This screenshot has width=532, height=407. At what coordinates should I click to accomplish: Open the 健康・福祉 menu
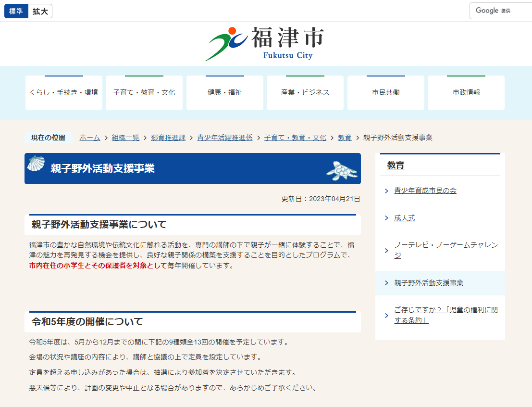coord(225,93)
